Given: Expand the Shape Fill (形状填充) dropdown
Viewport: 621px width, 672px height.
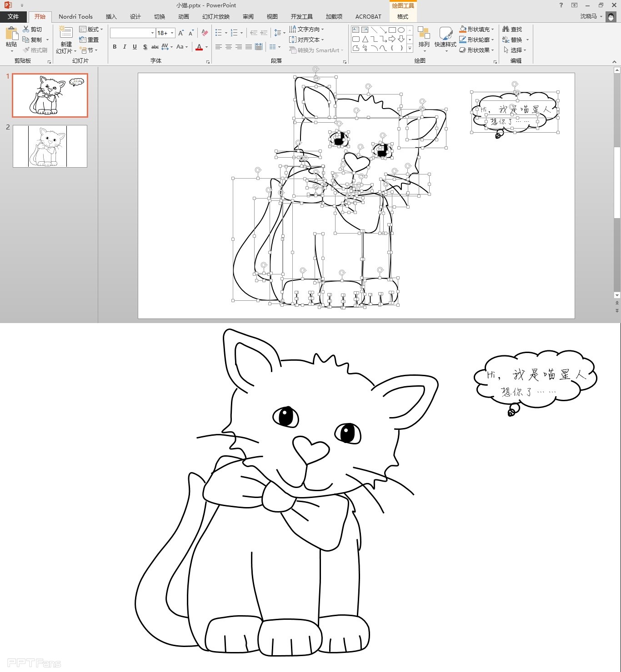Looking at the screenshot, I should (x=492, y=29).
